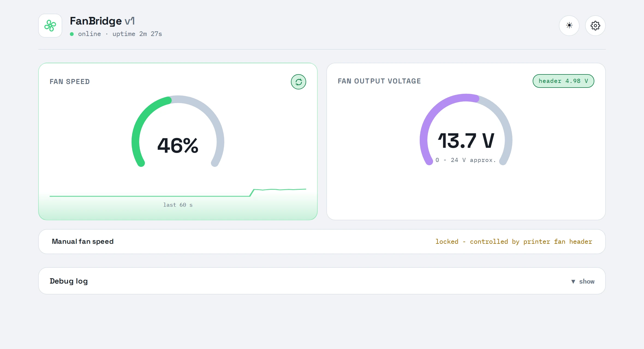Screen dimensions: 644x349
Task: Click the FanBridge fan logo icon
Action: [x=50, y=26]
